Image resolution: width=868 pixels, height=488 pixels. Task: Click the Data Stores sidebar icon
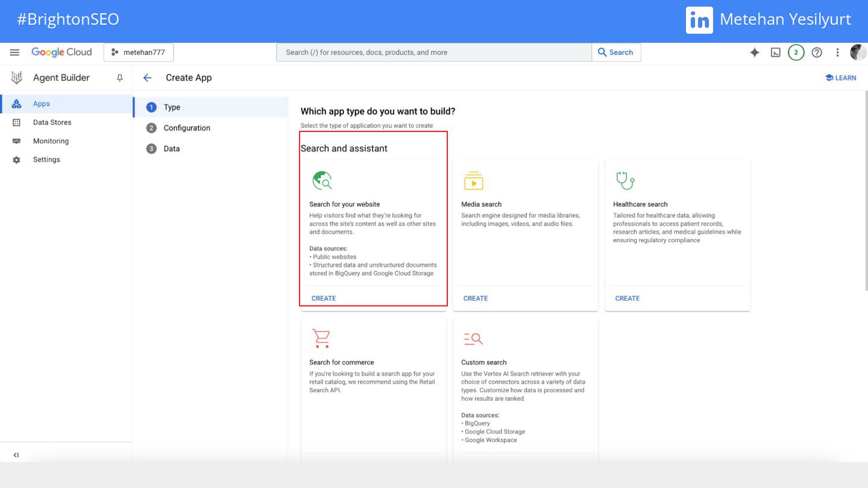(16, 122)
